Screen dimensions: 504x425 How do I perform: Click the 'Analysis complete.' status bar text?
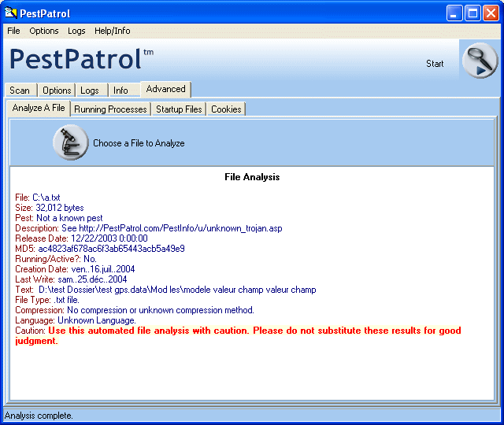pyautogui.click(x=39, y=416)
